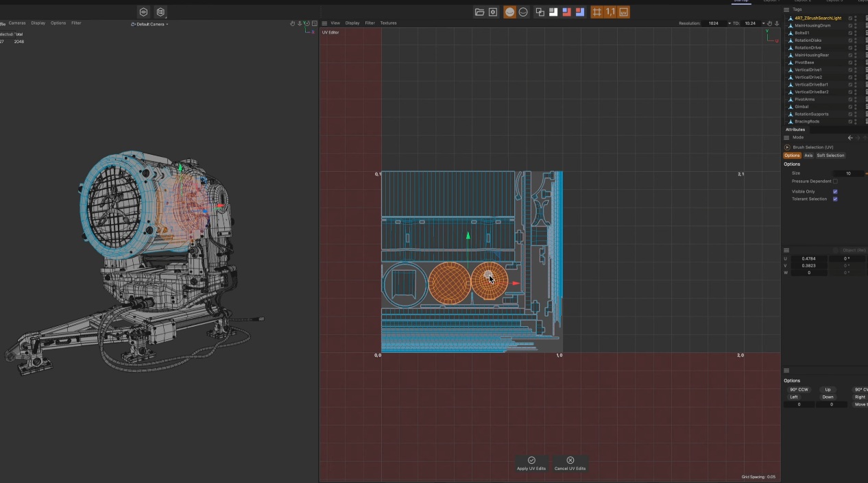Click the brush Size value field
This screenshot has width=868, height=483.
pyautogui.click(x=849, y=173)
